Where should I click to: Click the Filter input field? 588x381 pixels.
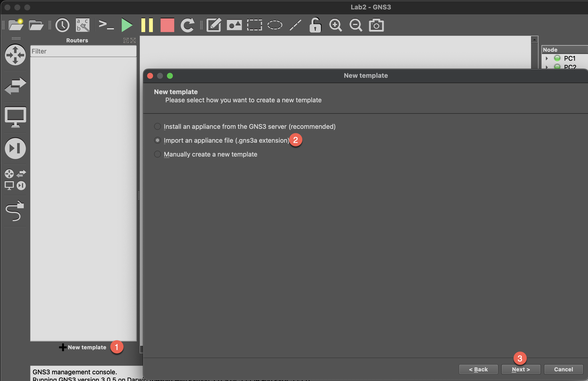click(x=83, y=51)
